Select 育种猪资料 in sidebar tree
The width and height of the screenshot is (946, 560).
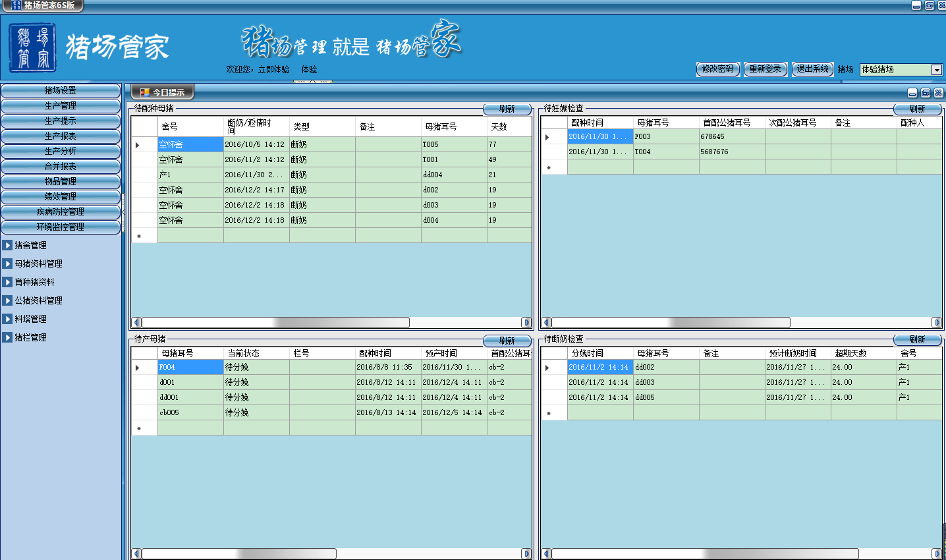35,282
